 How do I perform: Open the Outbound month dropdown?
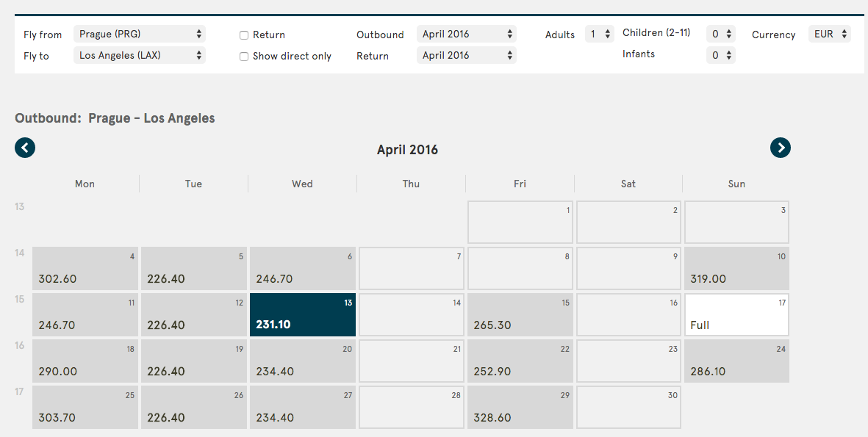pos(467,34)
